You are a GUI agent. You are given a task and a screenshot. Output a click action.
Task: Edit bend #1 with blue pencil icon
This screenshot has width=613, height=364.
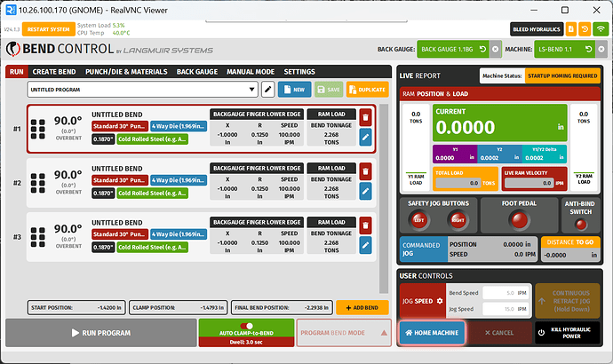[365, 137]
